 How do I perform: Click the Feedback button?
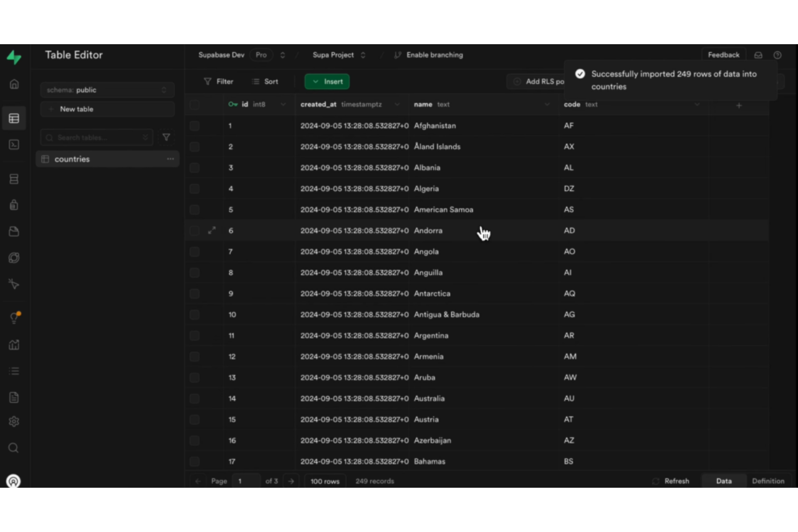pyautogui.click(x=724, y=55)
